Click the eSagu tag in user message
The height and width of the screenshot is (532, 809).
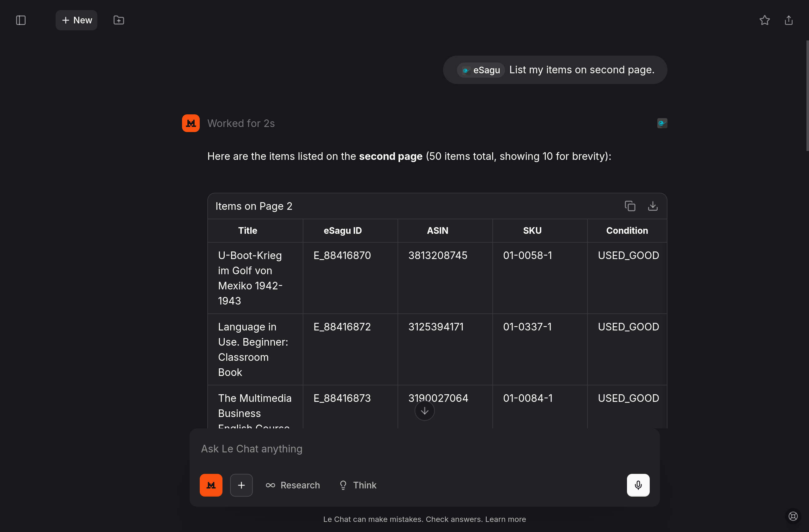[x=481, y=70]
